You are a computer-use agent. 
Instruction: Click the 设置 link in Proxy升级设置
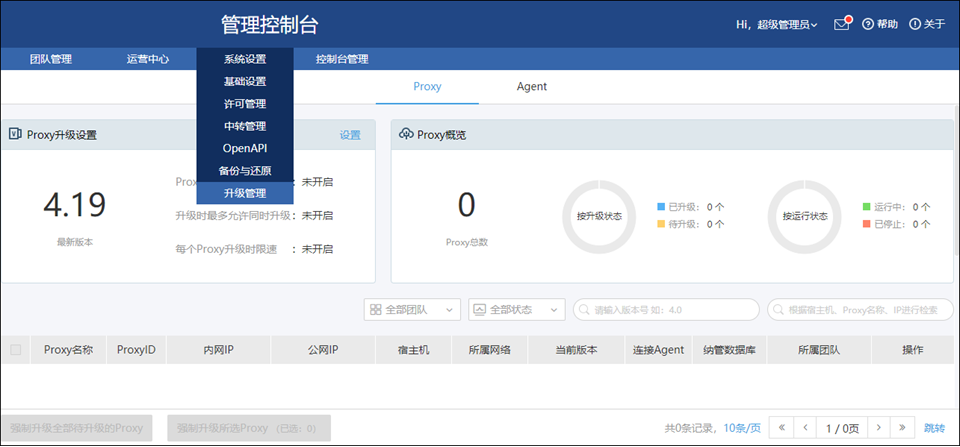point(350,135)
